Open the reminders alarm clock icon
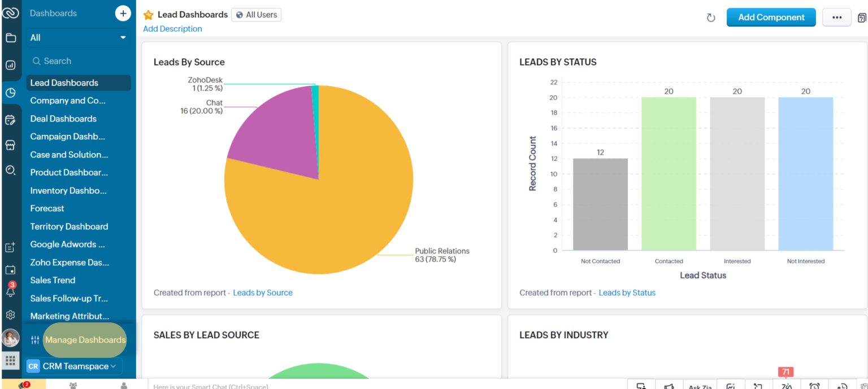The image size is (868, 389). tap(814, 386)
